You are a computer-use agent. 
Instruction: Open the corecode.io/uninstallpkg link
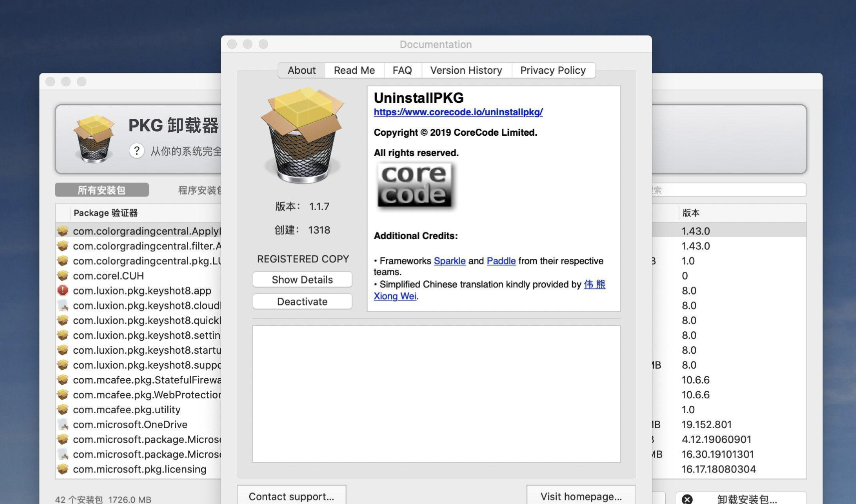tap(457, 112)
